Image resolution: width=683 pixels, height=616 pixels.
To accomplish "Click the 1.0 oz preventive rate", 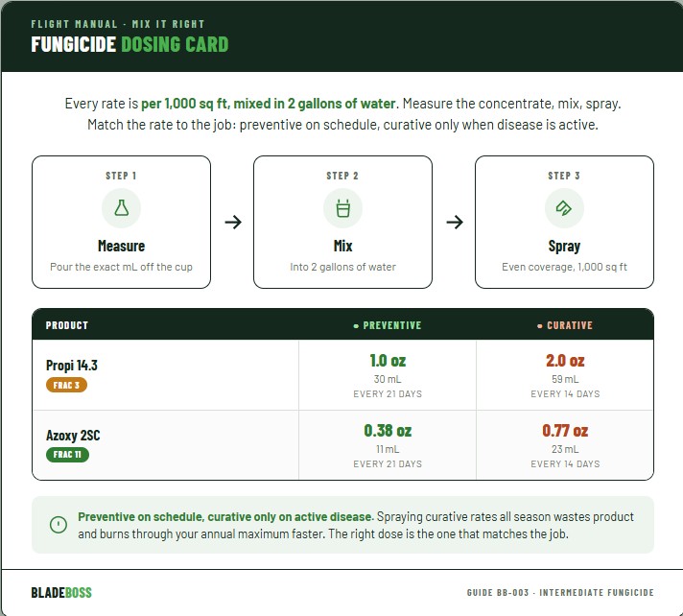I will tap(388, 361).
